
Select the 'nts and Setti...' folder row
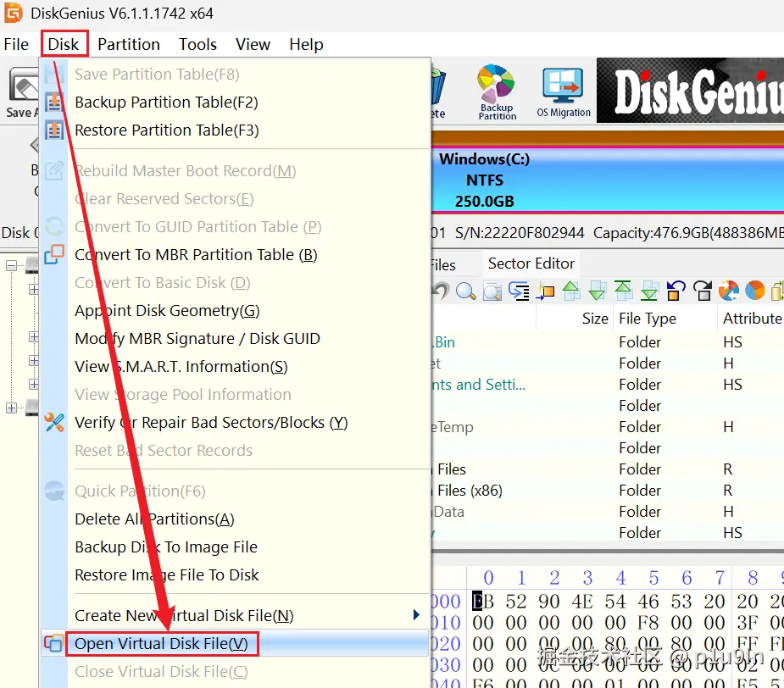pyautogui.click(x=608, y=385)
